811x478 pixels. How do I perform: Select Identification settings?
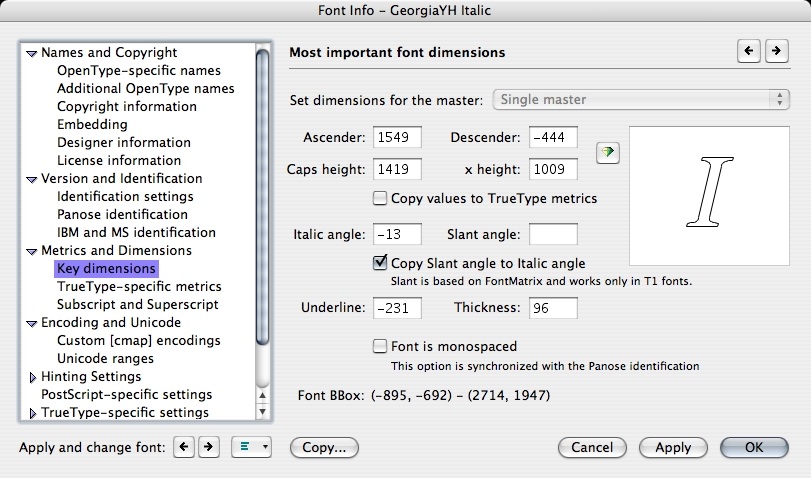pos(125,197)
